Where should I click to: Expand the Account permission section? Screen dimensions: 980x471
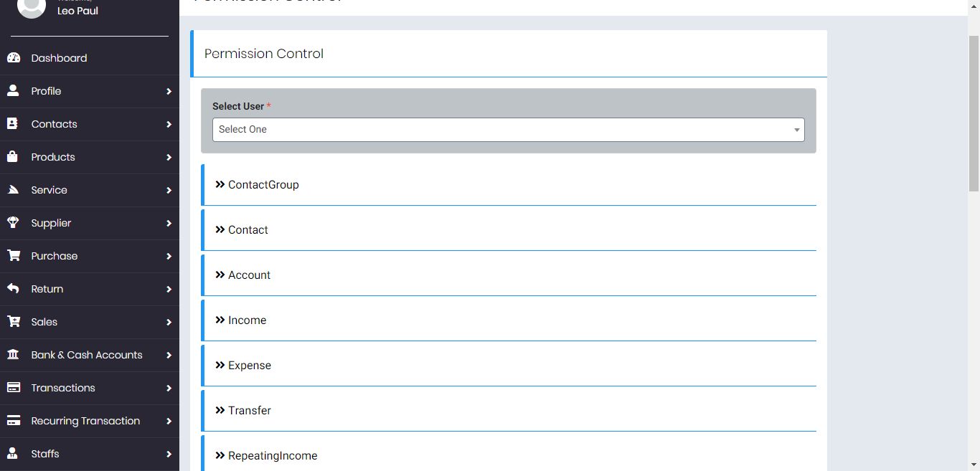pos(249,275)
